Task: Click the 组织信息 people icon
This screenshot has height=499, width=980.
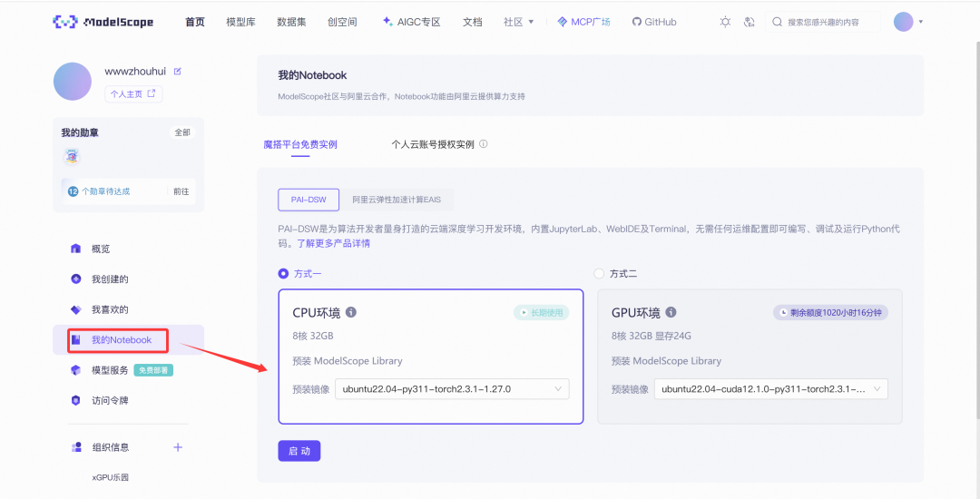Action: coord(76,447)
